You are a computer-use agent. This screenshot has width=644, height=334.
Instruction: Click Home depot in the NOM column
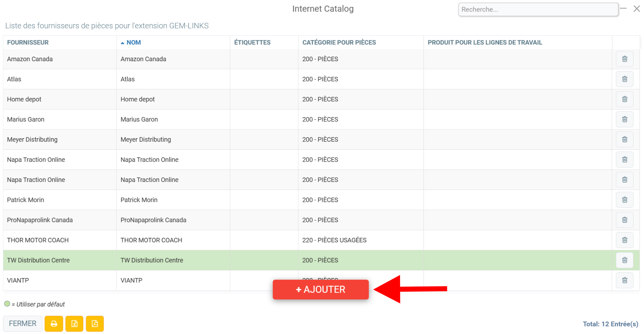click(x=138, y=99)
